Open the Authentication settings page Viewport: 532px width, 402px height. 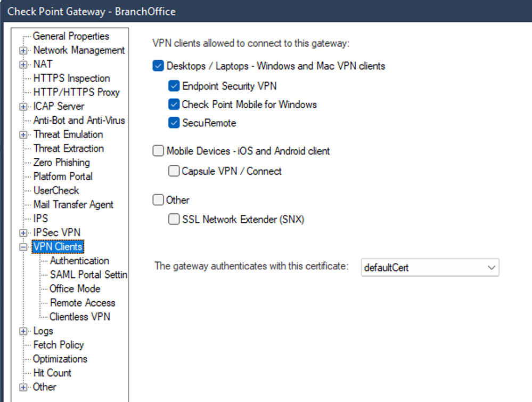pyautogui.click(x=79, y=261)
